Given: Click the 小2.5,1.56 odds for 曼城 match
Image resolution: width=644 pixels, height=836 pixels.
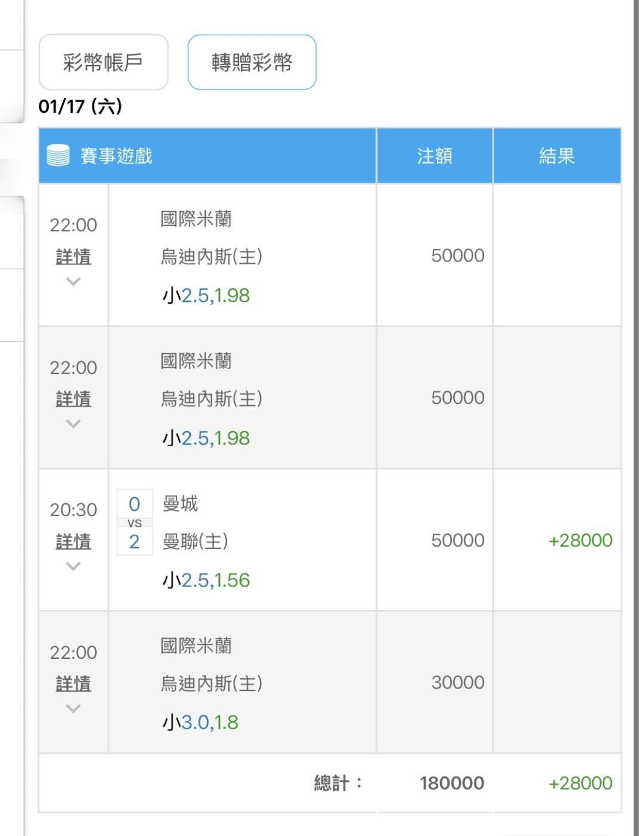Looking at the screenshot, I should tap(206, 580).
